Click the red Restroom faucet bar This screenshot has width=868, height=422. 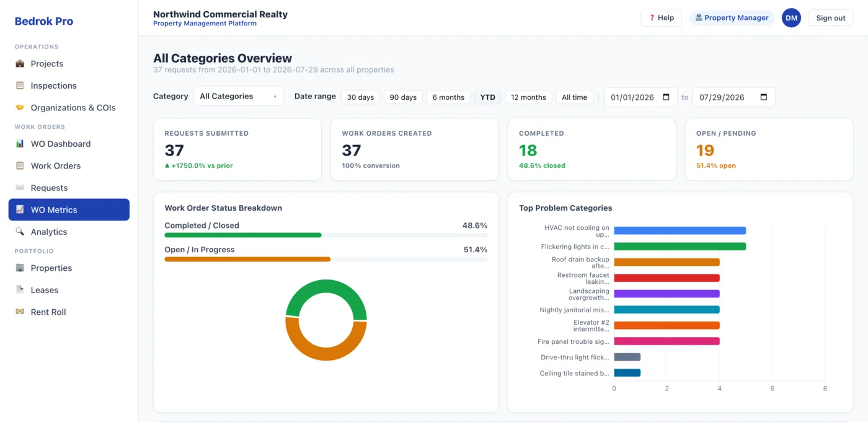point(667,278)
